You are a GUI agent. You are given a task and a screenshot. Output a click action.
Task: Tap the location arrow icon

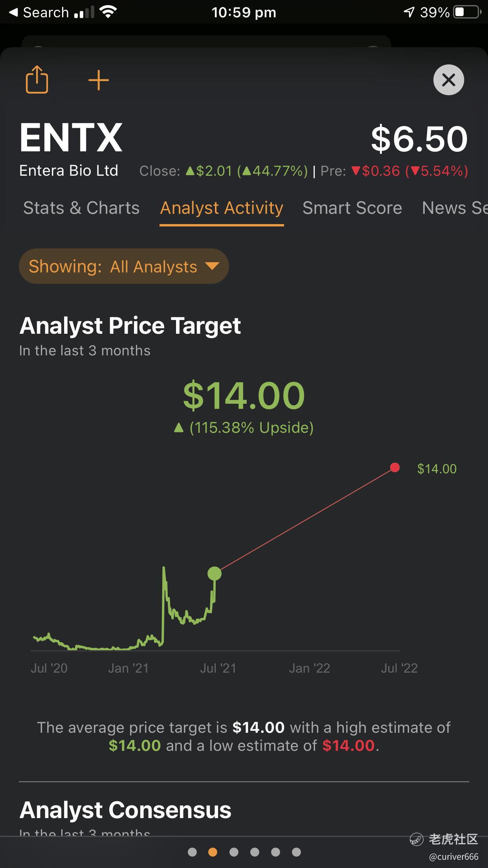coord(409,13)
